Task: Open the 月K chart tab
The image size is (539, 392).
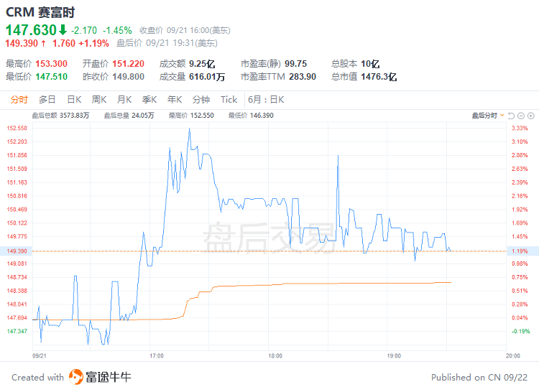Action: 124,100
